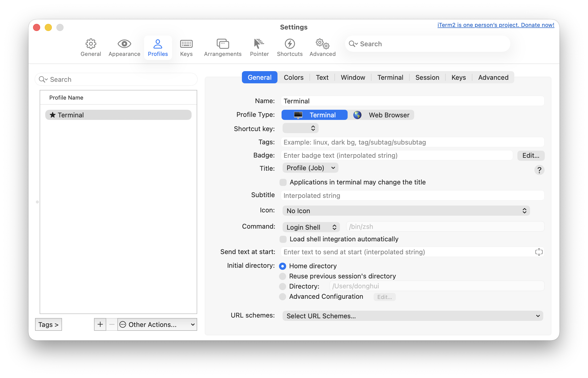Click the Tags input field
The image size is (588, 378).
coord(413,142)
